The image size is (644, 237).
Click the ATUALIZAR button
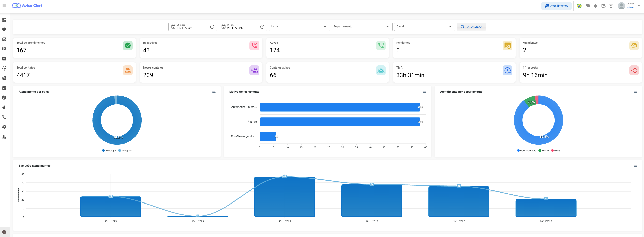coord(471,27)
